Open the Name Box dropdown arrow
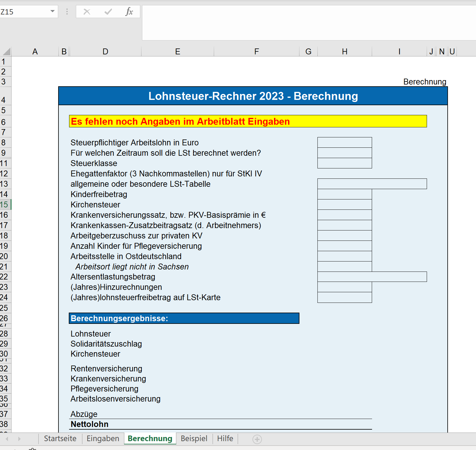 pyautogui.click(x=53, y=12)
